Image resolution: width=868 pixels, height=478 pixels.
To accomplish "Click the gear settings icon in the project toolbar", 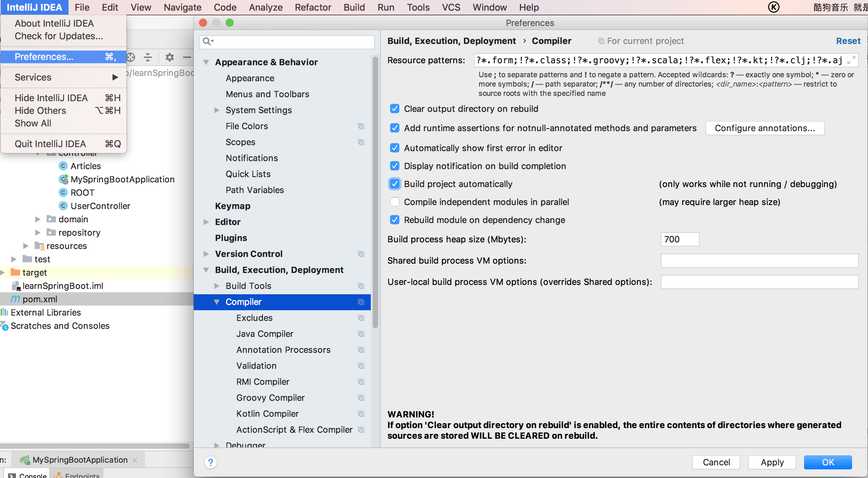I will click(x=169, y=57).
